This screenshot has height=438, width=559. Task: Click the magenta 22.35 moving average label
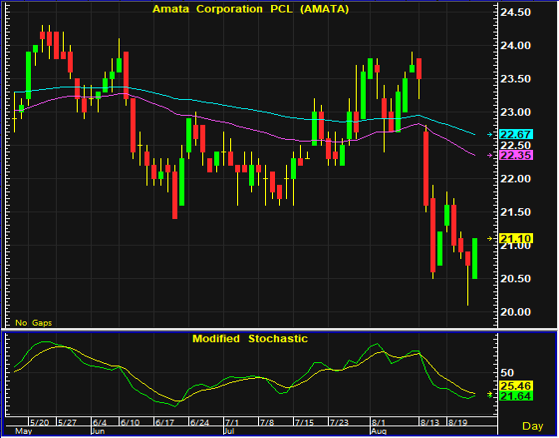click(516, 155)
